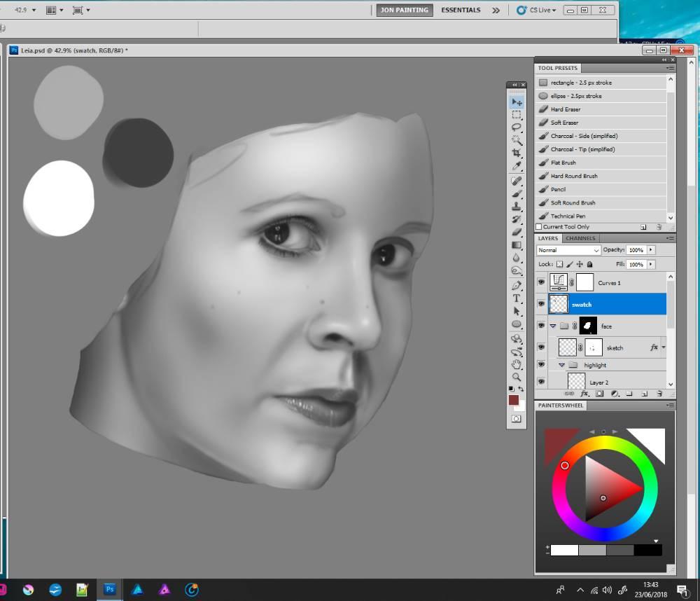Select the Zoom tool in toolbox
700x601 pixels.
pyautogui.click(x=517, y=377)
